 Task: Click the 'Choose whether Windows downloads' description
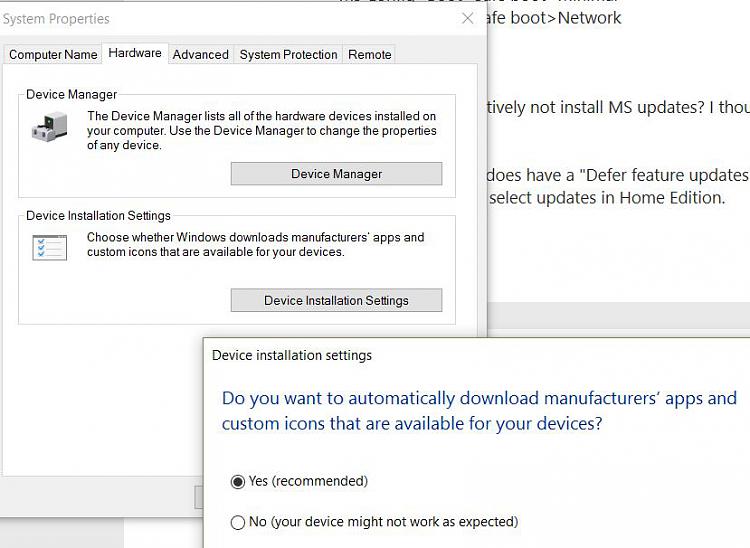pos(255,244)
